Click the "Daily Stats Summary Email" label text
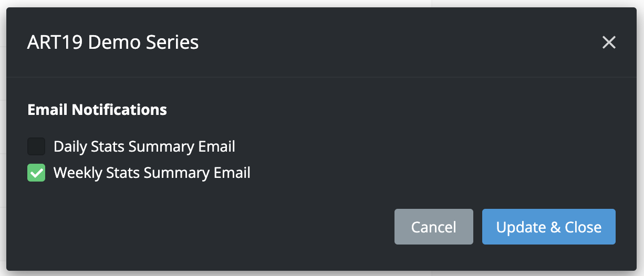The height and width of the screenshot is (276, 644). point(144,146)
